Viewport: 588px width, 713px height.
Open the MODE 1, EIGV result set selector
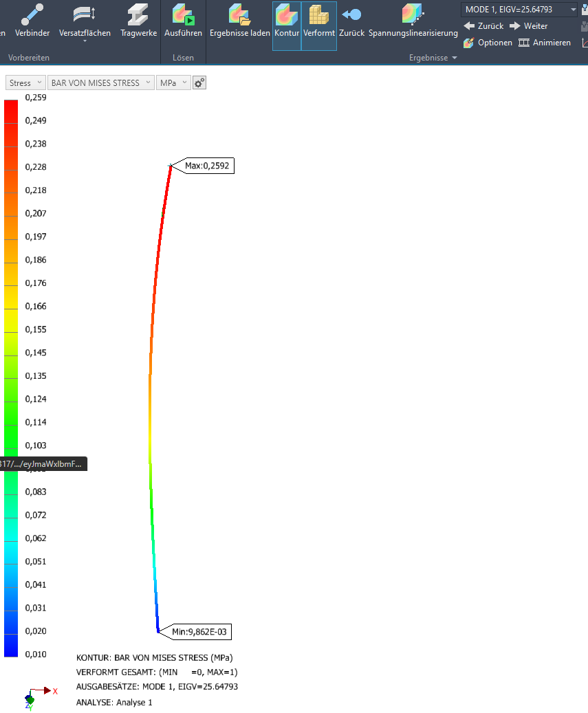[521, 10]
